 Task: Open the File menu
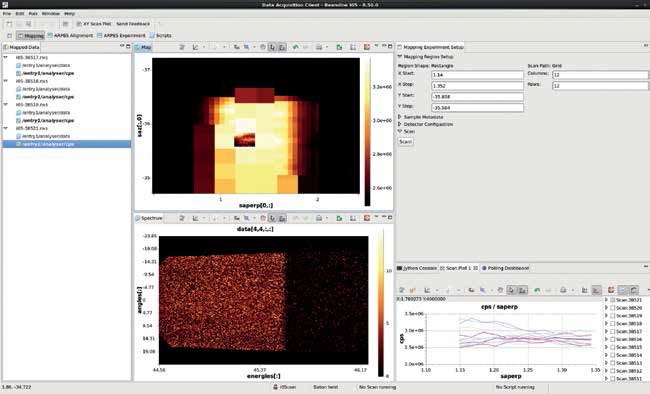(7, 13)
